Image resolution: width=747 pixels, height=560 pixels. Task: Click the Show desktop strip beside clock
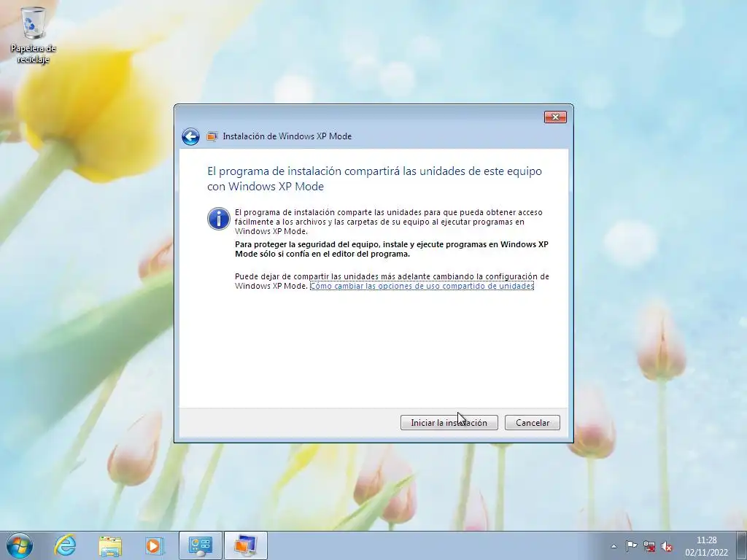pyautogui.click(x=742, y=545)
